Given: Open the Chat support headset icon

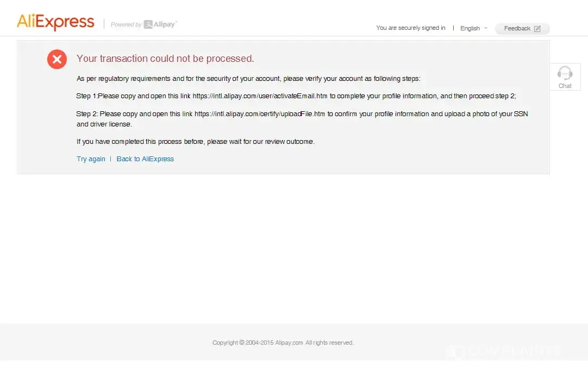Looking at the screenshot, I should [565, 73].
